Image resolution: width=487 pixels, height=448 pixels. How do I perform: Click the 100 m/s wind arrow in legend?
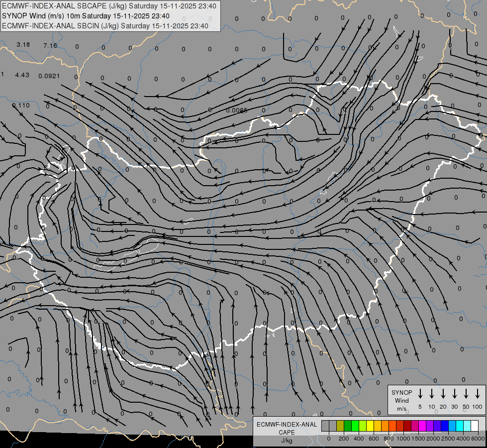coord(478,393)
